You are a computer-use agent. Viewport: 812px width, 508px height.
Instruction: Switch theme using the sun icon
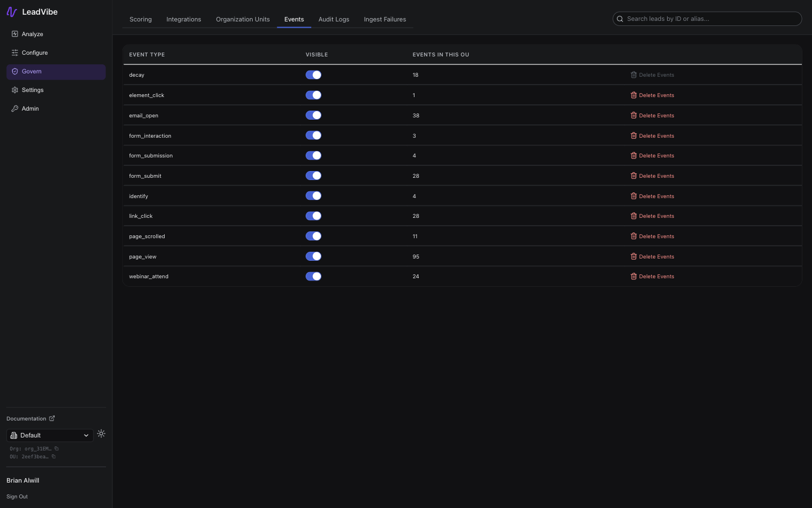101,433
